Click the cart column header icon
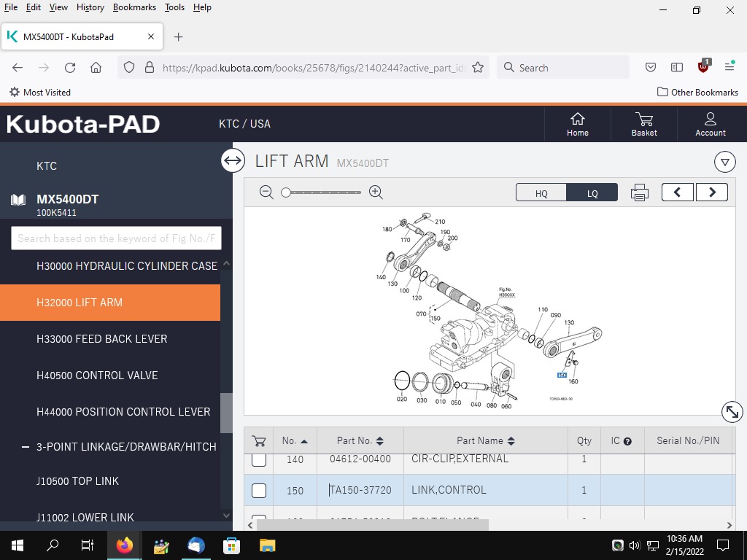 click(259, 441)
